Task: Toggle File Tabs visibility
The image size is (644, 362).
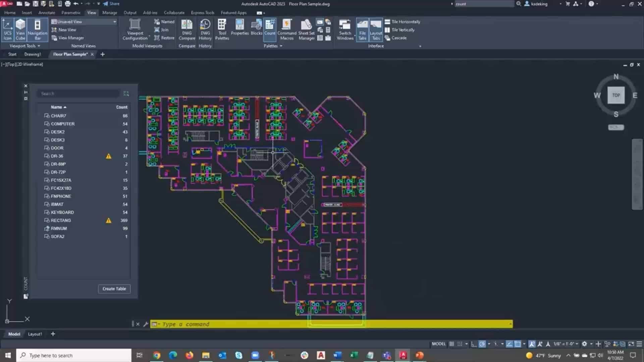Action: (362, 29)
